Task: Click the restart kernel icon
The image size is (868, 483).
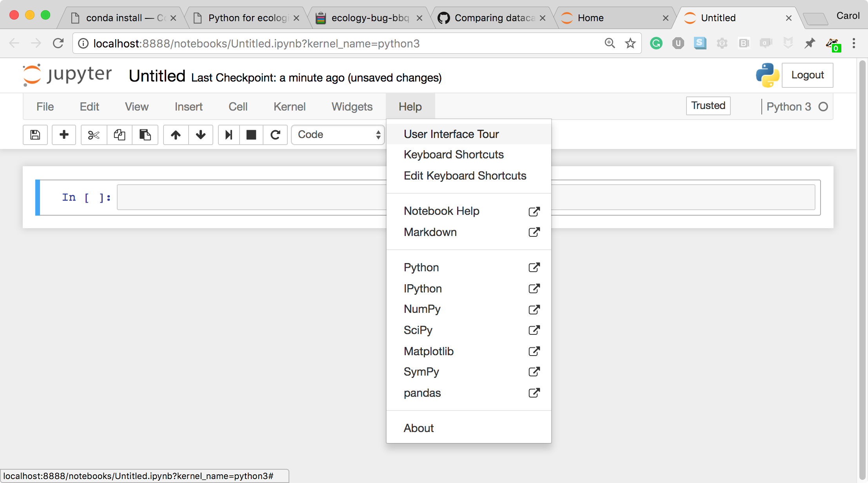Action: click(275, 134)
